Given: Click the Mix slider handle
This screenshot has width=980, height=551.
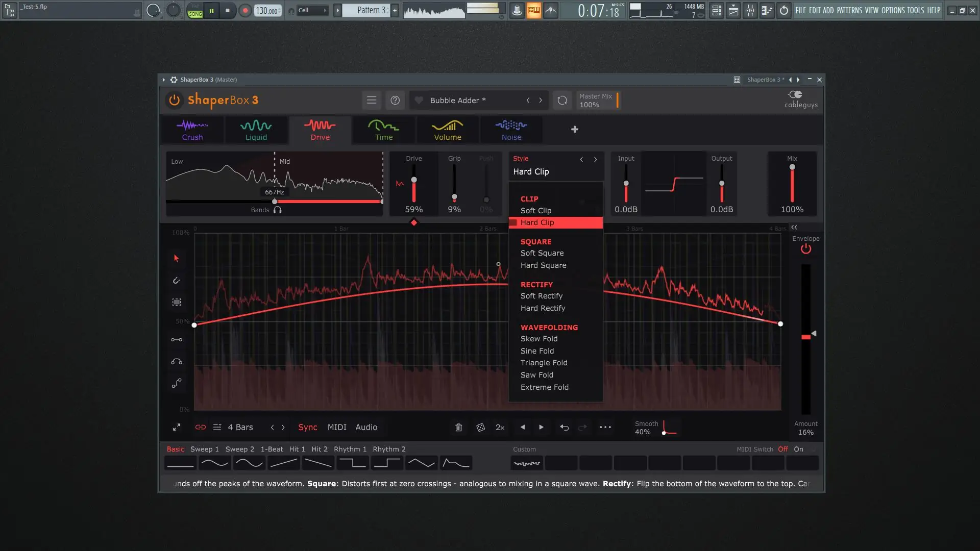Looking at the screenshot, I should 792,167.
